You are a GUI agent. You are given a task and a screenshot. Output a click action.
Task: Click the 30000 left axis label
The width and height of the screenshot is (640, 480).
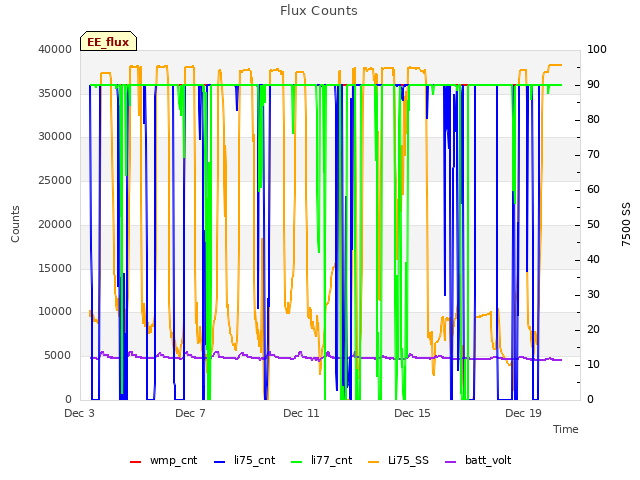(x=55, y=137)
